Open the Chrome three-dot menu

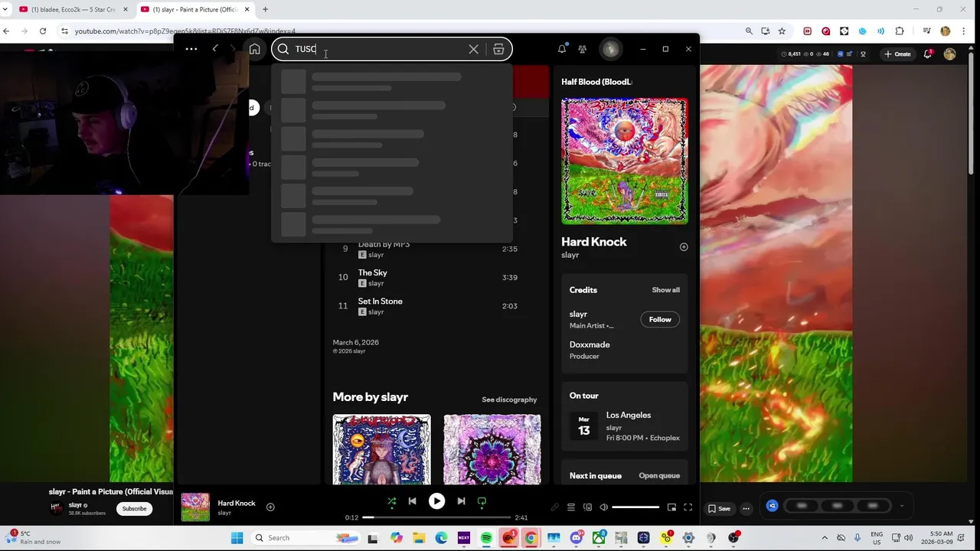964,31
